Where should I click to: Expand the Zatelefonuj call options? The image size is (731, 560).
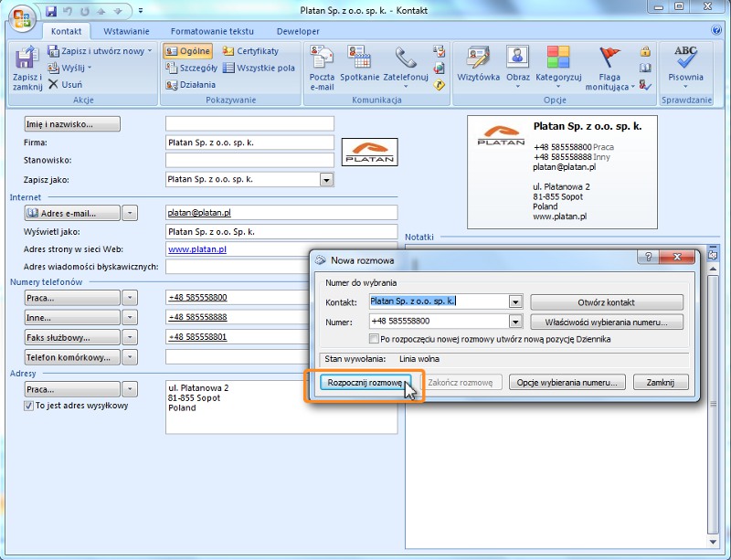click(406, 87)
